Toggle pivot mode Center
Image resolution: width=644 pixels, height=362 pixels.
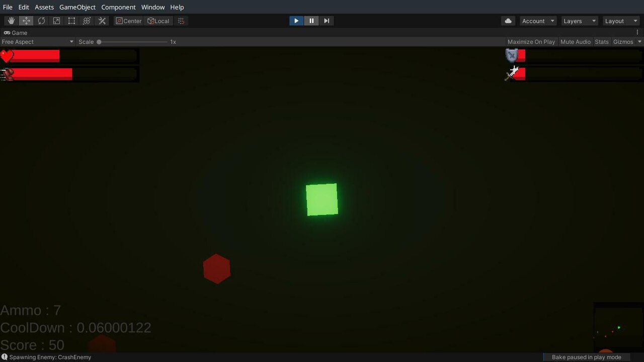click(x=129, y=21)
